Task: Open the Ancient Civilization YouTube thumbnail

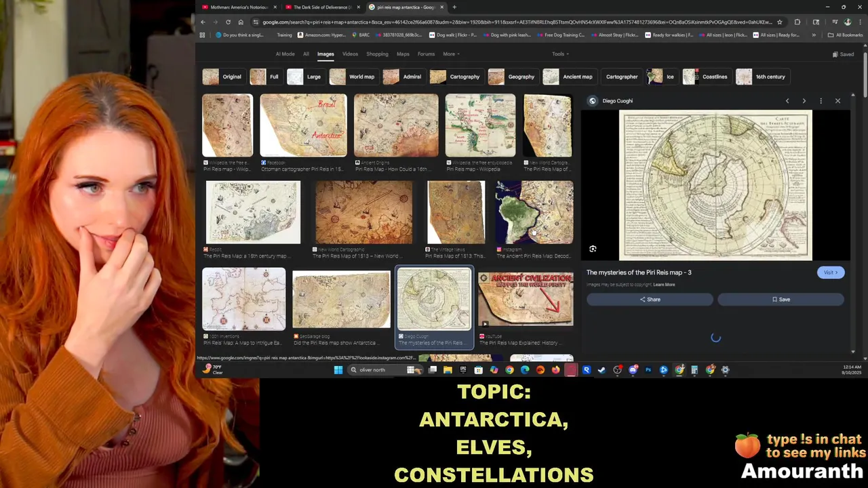Action: (x=526, y=299)
